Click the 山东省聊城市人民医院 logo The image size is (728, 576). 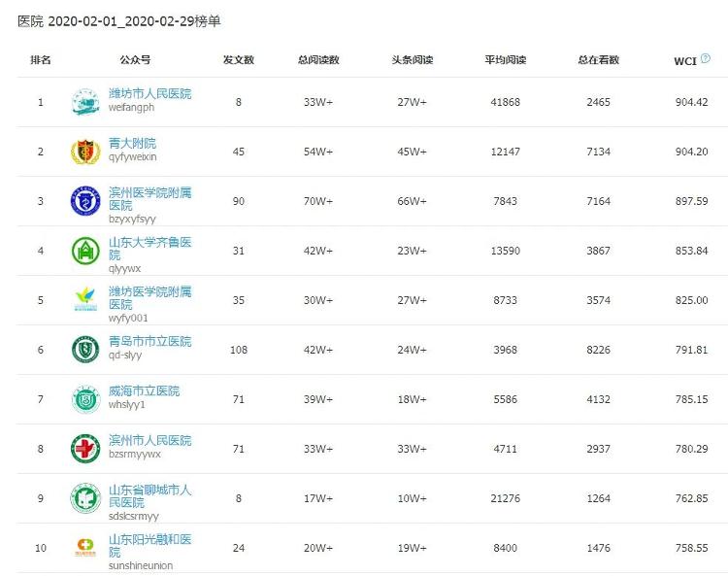(x=85, y=498)
